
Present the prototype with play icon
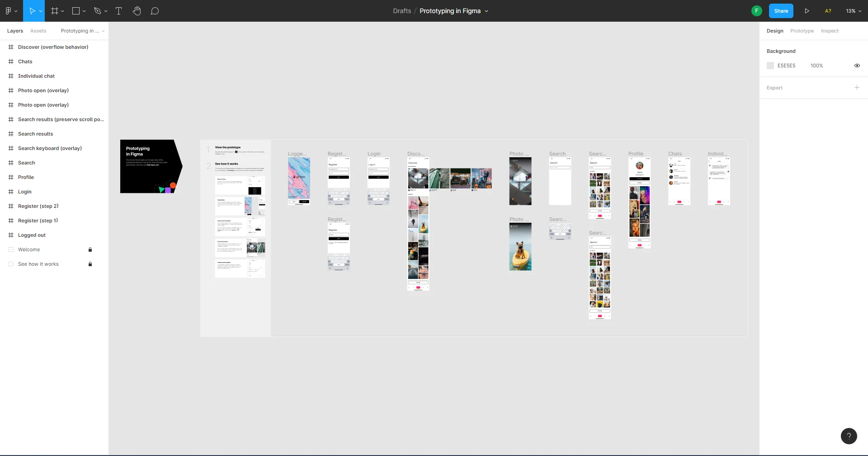coord(807,11)
